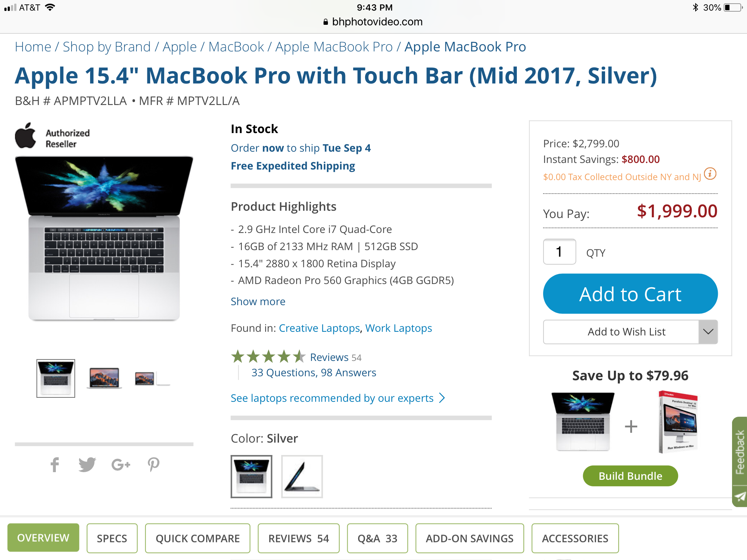The image size is (747, 560).
Task: Expand Show more product highlights
Action: pos(258,302)
